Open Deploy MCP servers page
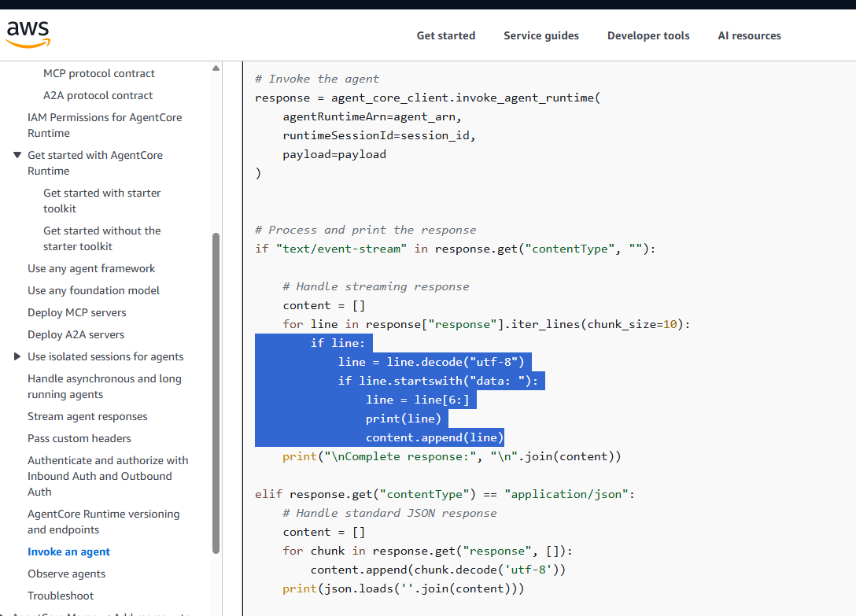 (77, 312)
